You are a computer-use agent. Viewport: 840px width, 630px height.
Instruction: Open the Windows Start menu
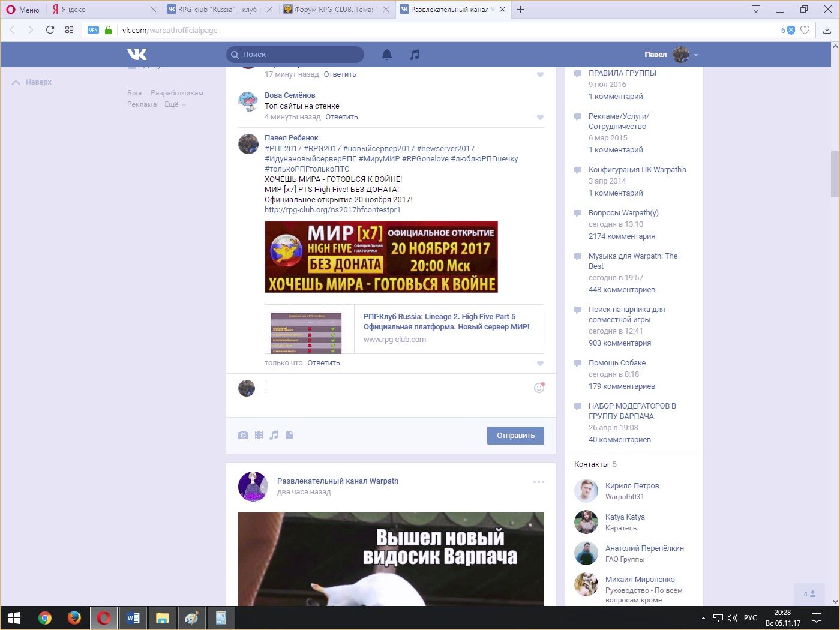click(x=14, y=617)
